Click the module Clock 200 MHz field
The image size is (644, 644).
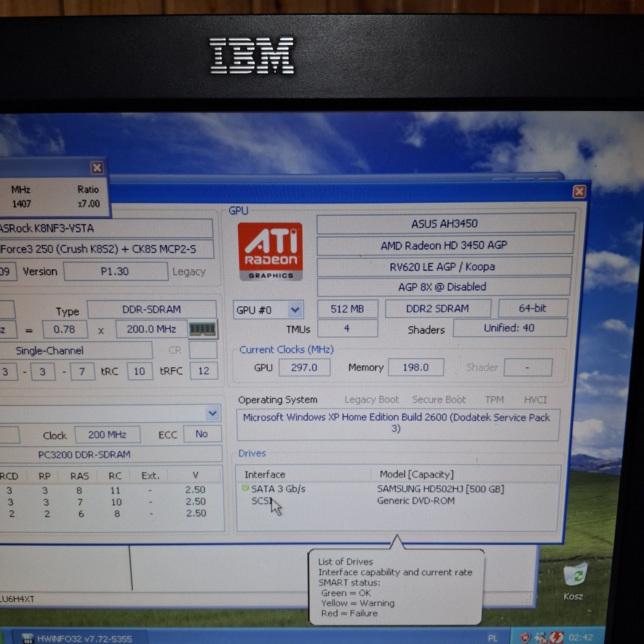(x=107, y=435)
